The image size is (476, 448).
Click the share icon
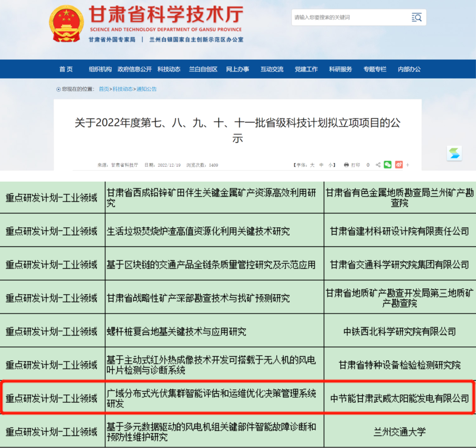point(378,165)
